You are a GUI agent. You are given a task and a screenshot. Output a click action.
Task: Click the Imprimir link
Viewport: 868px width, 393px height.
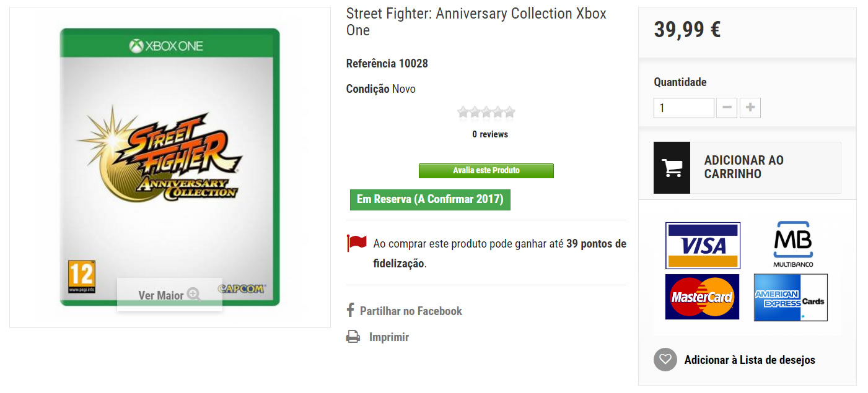click(x=389, y=337)
